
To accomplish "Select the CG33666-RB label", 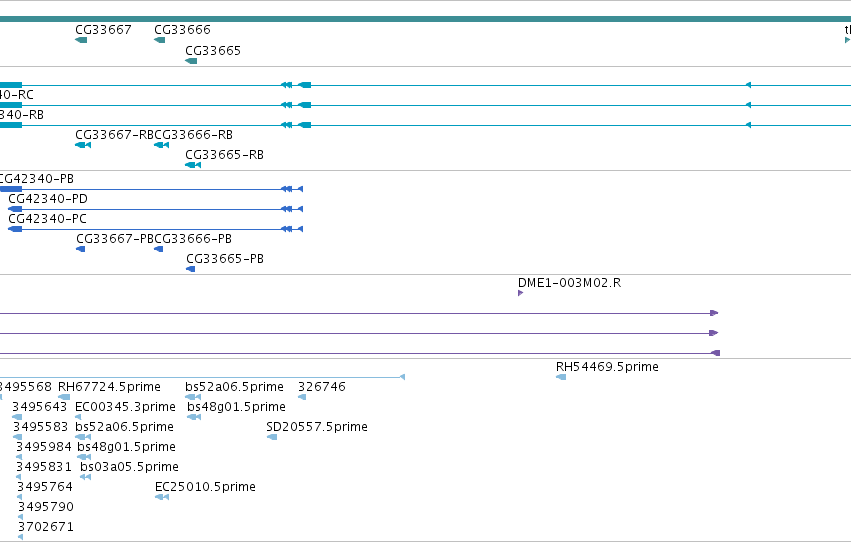I will pyautogui.click(x=194, y=135).
